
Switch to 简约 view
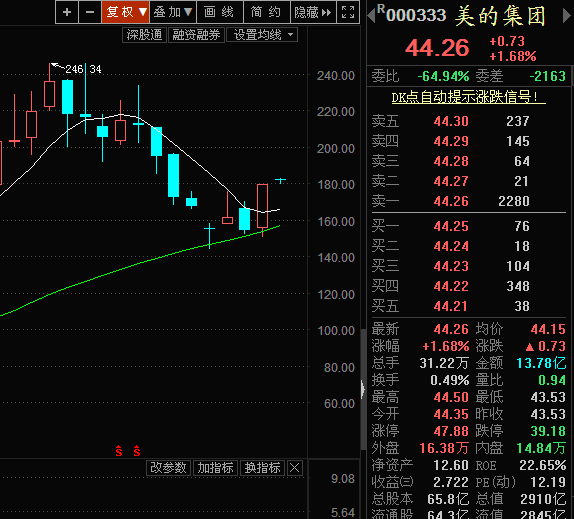(x=266, y=12)
